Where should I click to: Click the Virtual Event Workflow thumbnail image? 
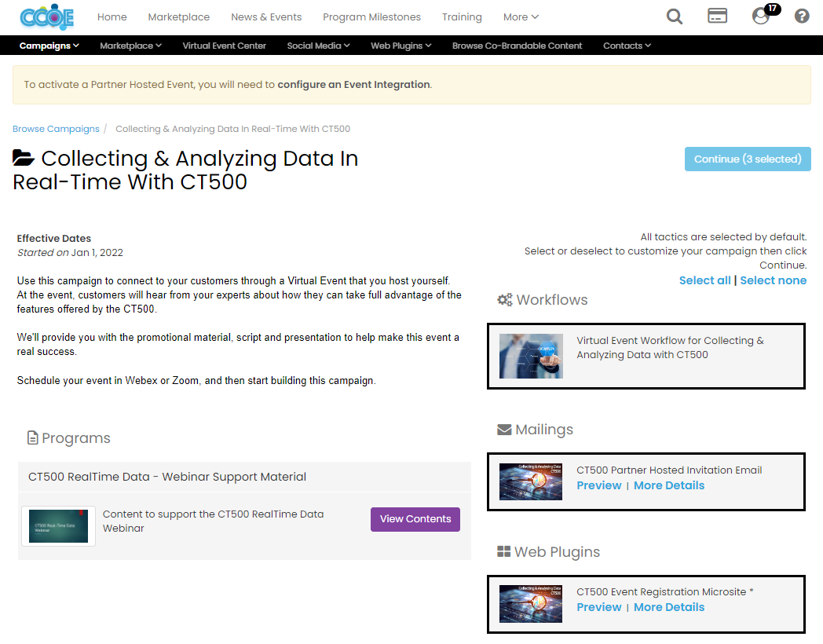coord(531,357)
